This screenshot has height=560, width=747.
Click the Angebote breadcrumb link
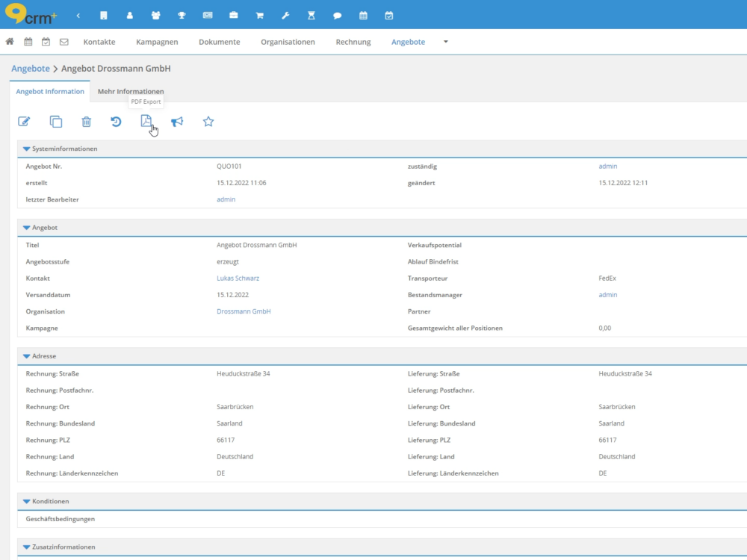pyautogui.click(x=30, y=69)
